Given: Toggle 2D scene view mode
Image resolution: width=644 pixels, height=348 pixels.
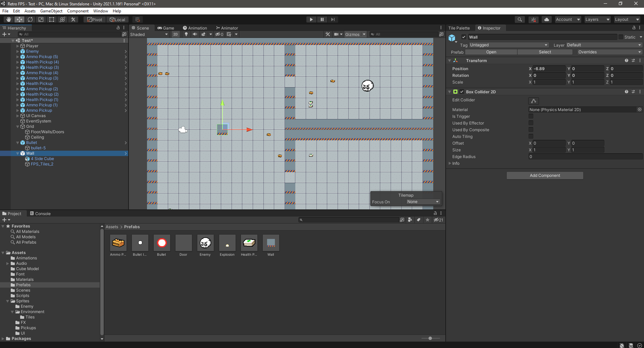Looking at the screenshot, I should 176,34.
